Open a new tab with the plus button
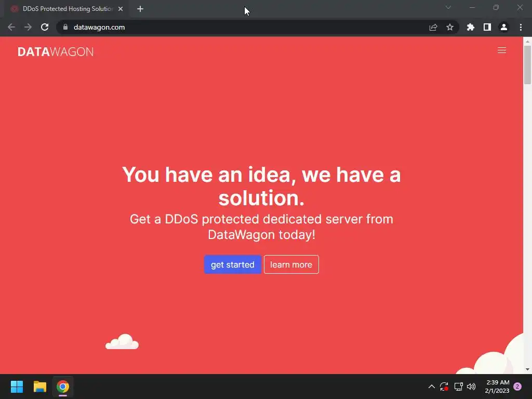 (140, 9)
